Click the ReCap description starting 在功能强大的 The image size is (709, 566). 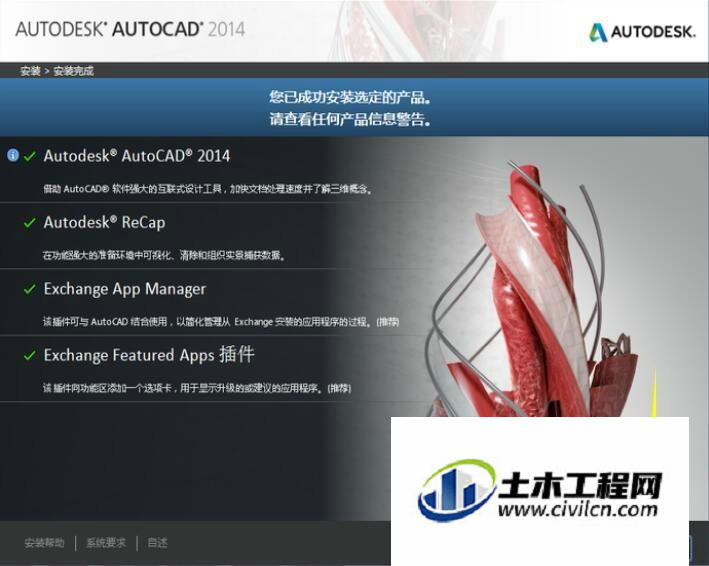[164, 255]
